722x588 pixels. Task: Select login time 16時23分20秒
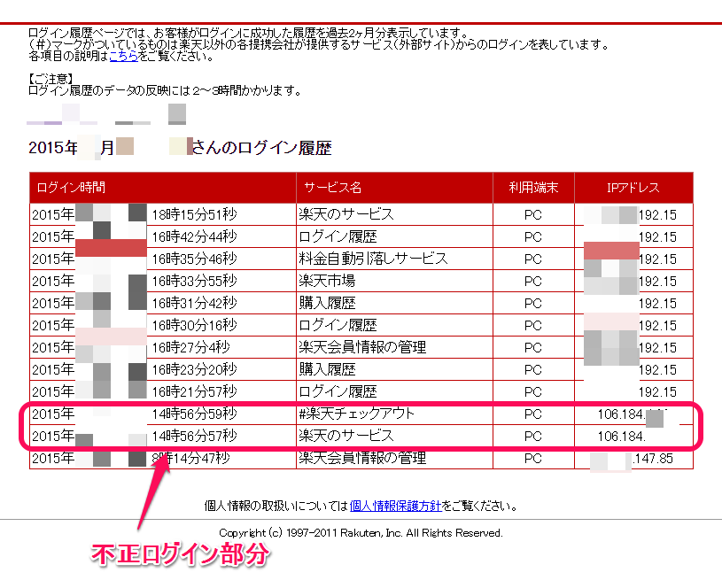(194, 369)
